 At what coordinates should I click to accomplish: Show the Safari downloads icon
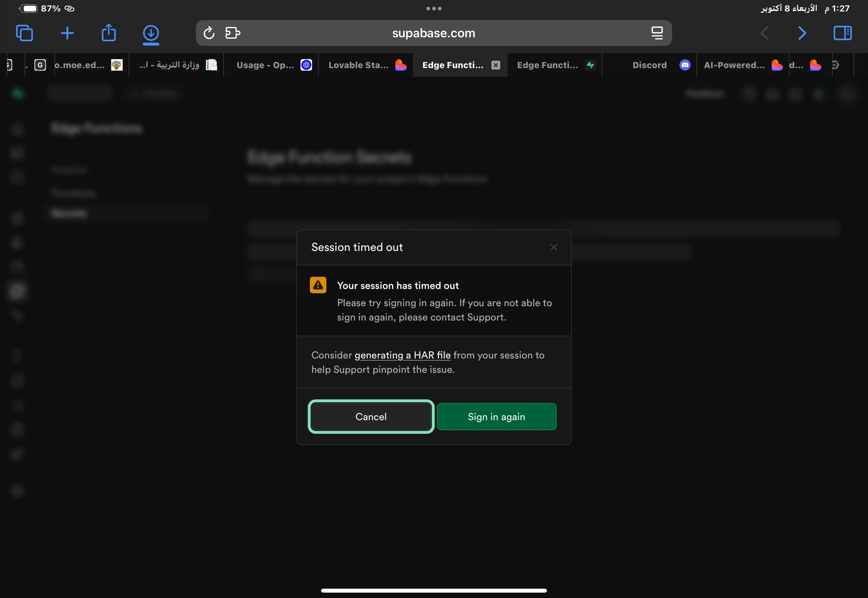coord(151,33)
